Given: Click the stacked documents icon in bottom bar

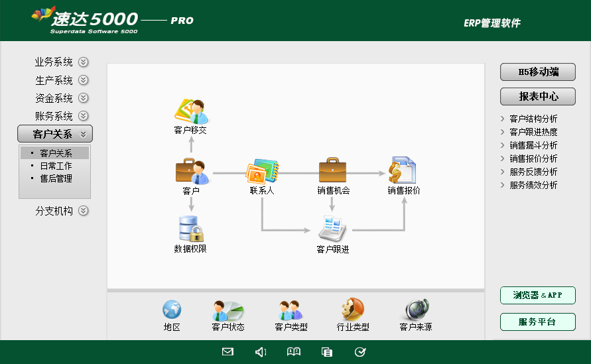Looking at the screenshot, I should point(327,352).
